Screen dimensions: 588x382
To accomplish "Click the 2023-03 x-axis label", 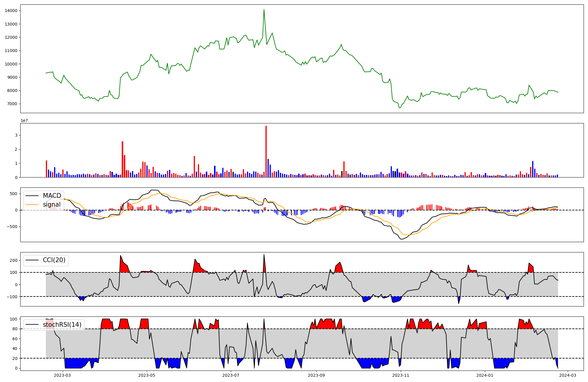I will (62, 375).
